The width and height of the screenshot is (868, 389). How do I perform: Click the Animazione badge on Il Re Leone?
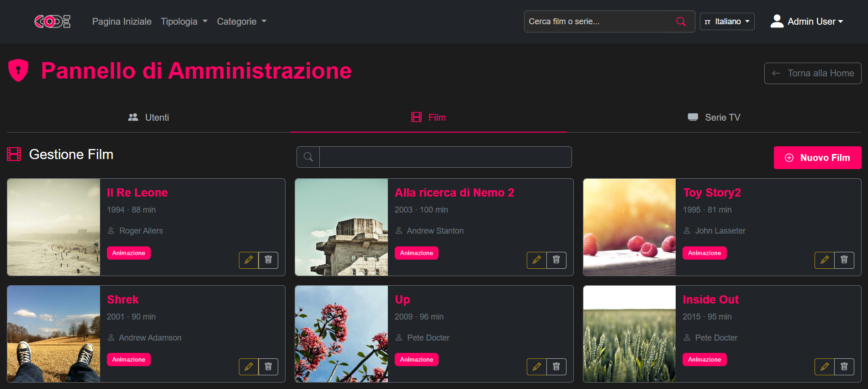129,253
